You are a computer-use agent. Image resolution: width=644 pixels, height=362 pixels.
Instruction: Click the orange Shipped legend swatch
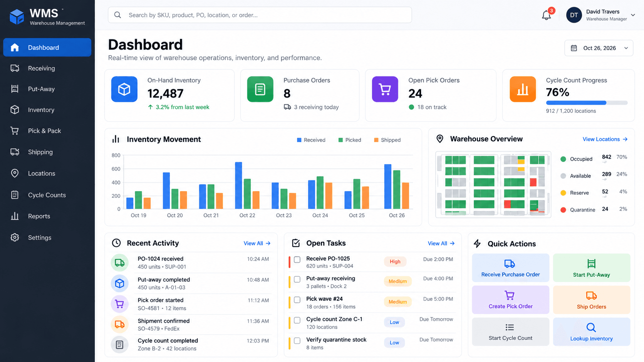pyautogui.click(x=376, y=140)
